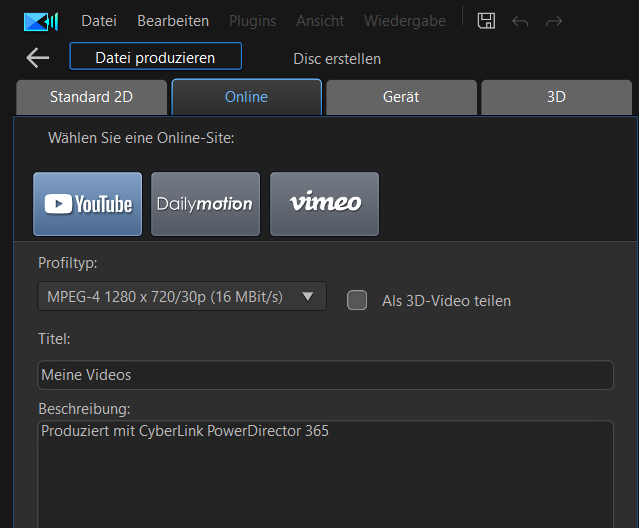Click the Disc erstellen button
Viewport: 639px width, 528px height.
337,59
